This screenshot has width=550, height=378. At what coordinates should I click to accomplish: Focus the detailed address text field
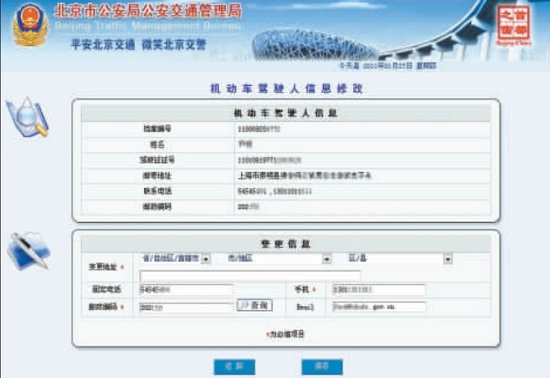tap(250, 276)
